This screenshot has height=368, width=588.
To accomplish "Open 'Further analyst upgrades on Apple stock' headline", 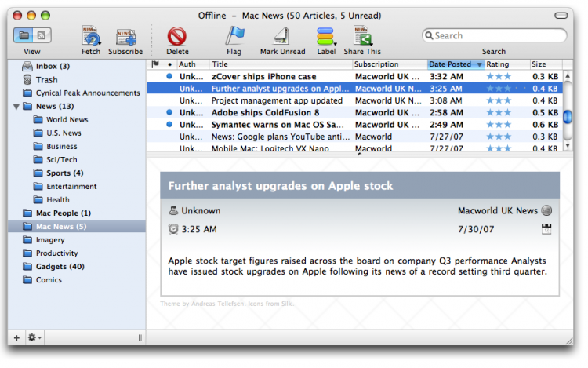I will 281,186.
